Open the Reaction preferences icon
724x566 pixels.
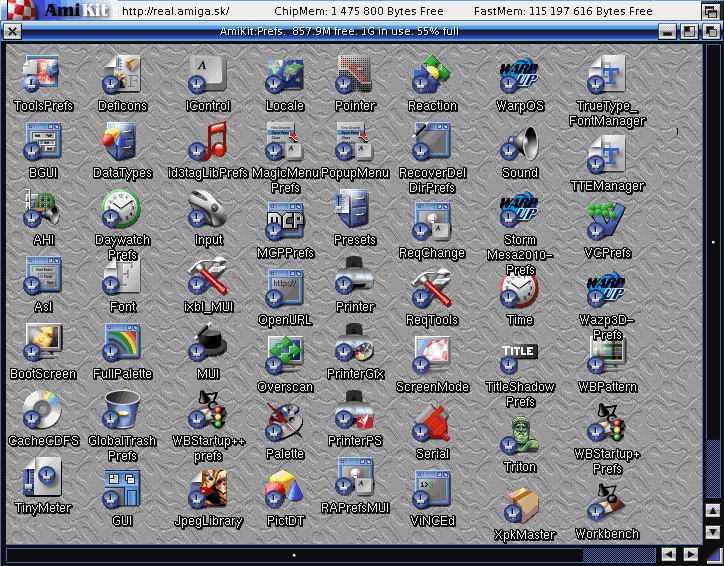432,74
